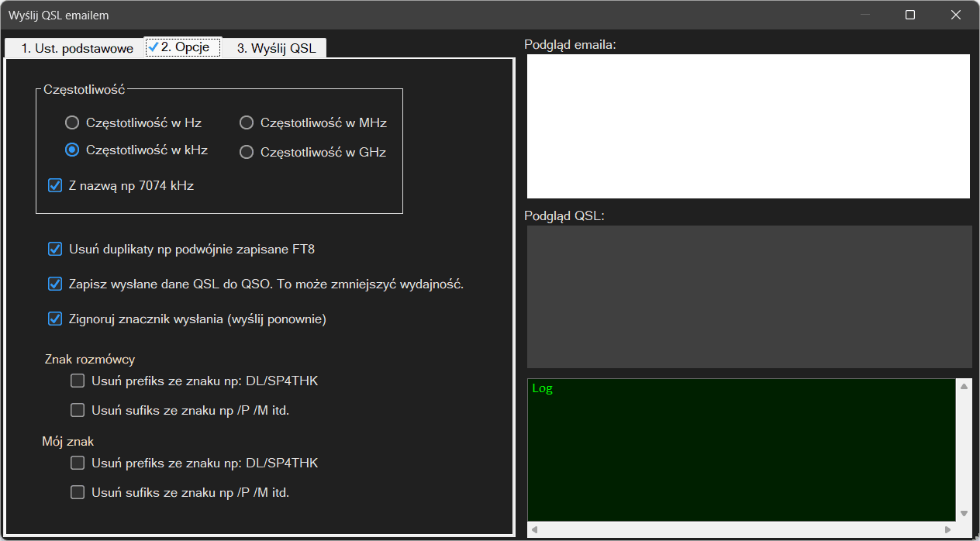Choose the "Częstotliwość w kHz" radio button
Image resolution: width=980 pixels, height=541 pixels.
(x=72, y=150)
